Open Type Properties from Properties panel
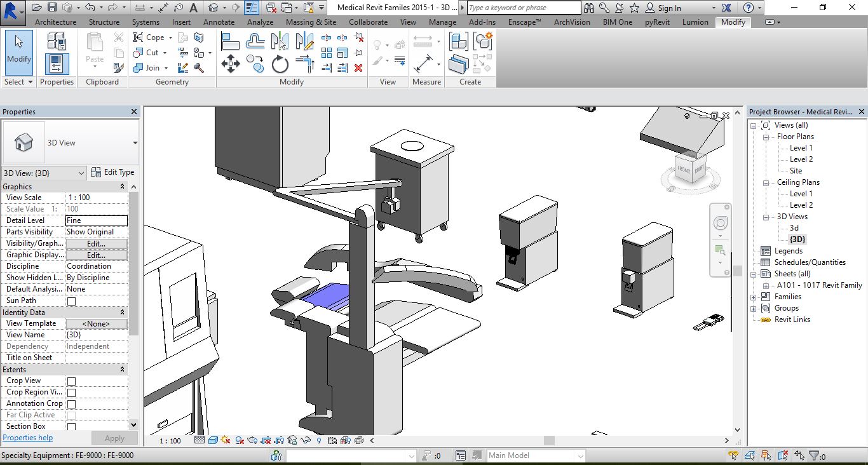This screenshot has width=868, height=465. pos(112,172)
